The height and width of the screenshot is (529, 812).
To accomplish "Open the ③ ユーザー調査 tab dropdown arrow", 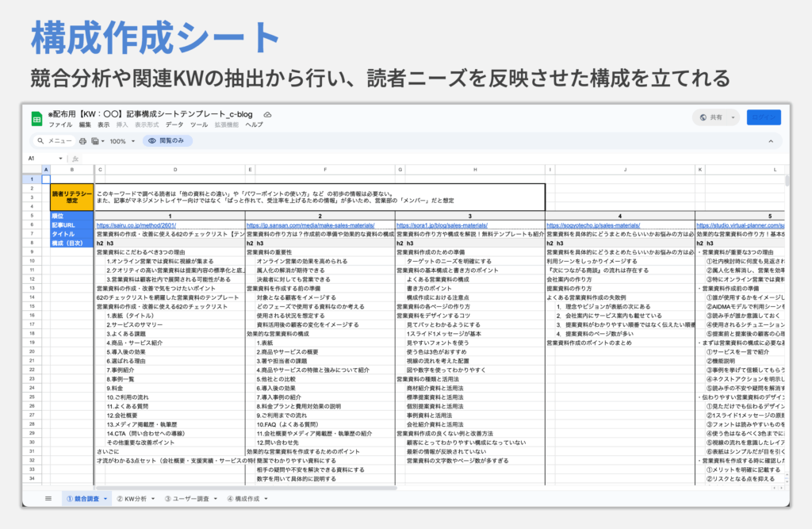I will tap(216, 499).
